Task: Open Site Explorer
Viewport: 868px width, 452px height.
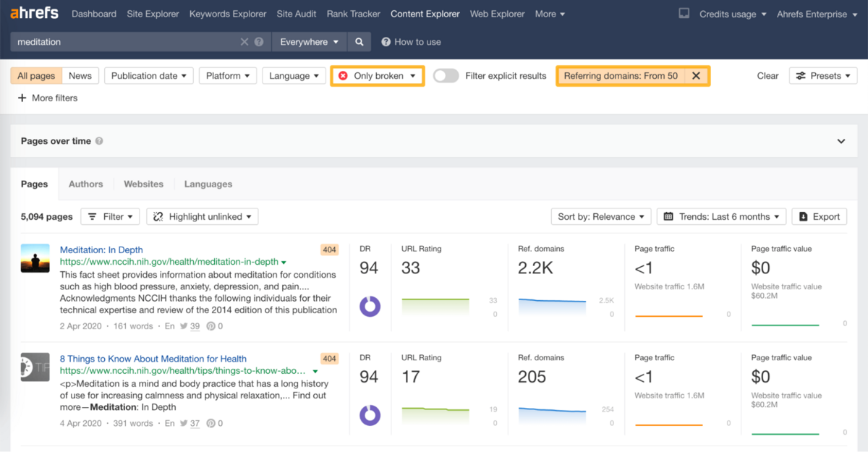Action: pos(153,14)
